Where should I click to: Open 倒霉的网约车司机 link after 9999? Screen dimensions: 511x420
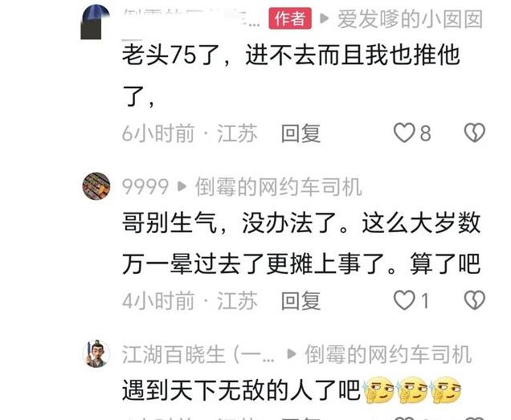279,186
